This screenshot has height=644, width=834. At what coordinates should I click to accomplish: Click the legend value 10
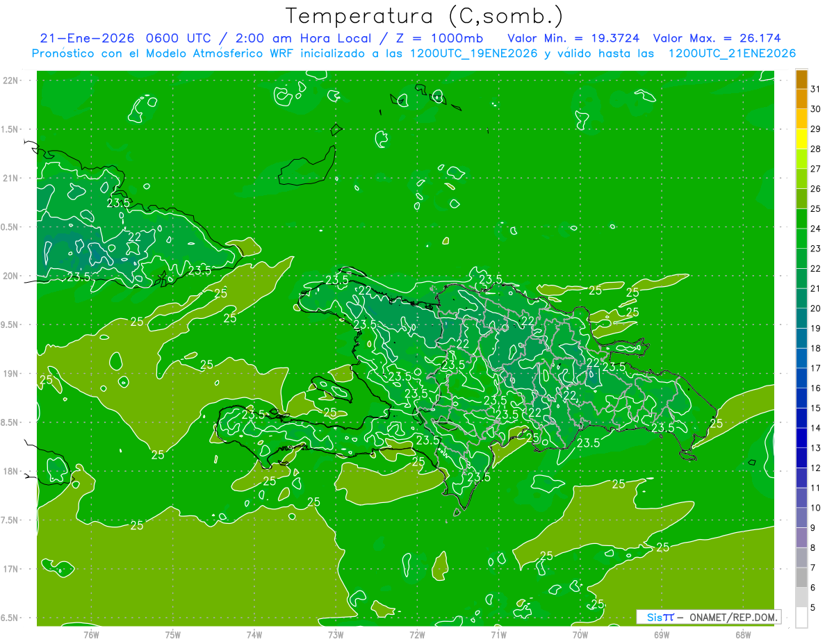pyautogui.click(x=816, y=507)
